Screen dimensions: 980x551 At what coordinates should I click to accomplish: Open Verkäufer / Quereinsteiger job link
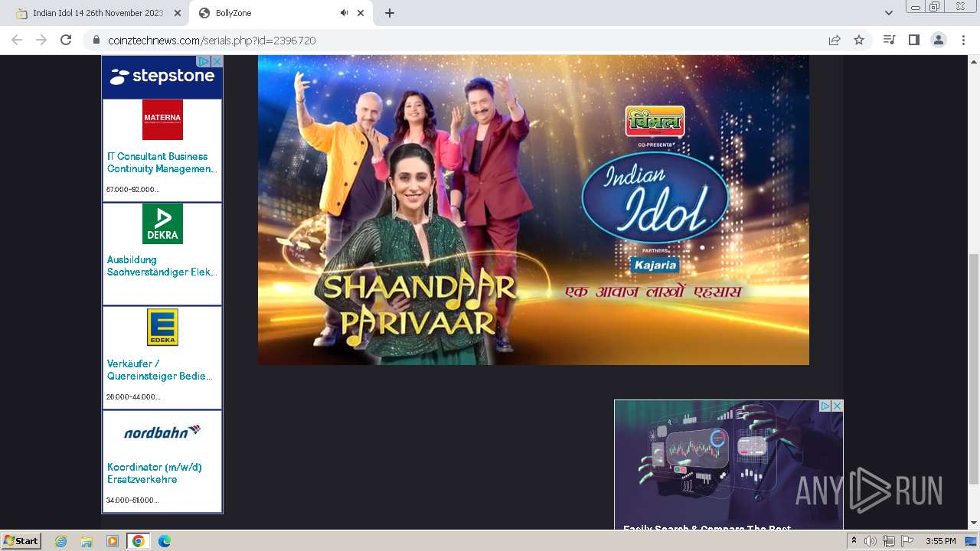[160, 370]
